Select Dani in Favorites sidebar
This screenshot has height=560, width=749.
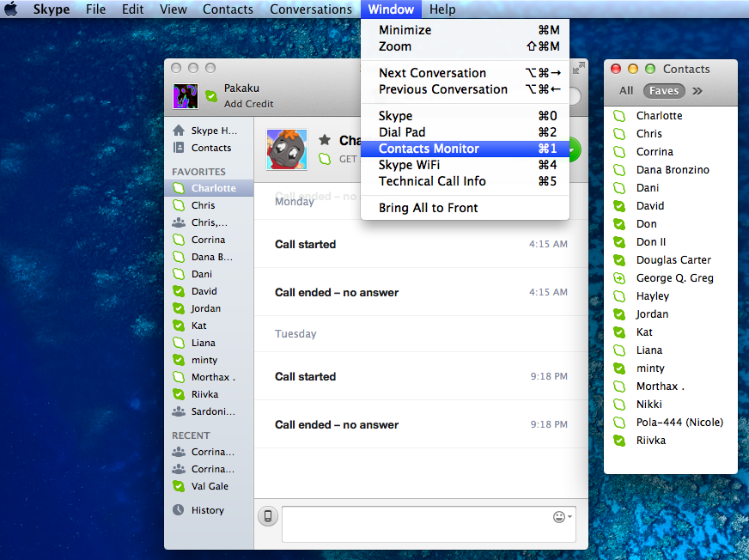[208, 274]
